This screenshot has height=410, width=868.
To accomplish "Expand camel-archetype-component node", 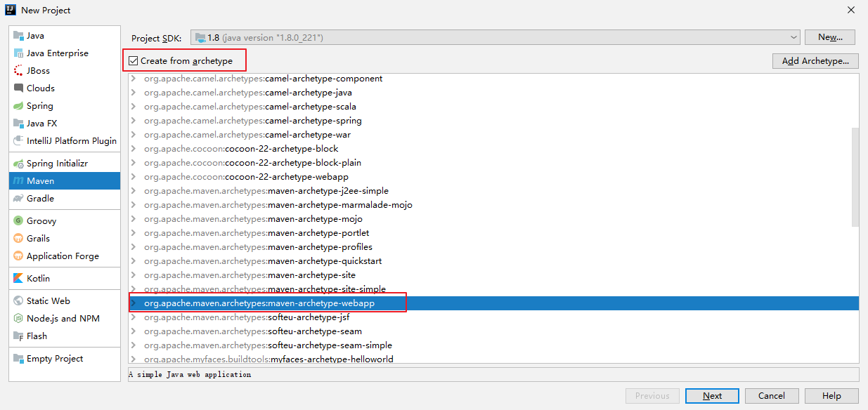I will click(x=134, y=79).
